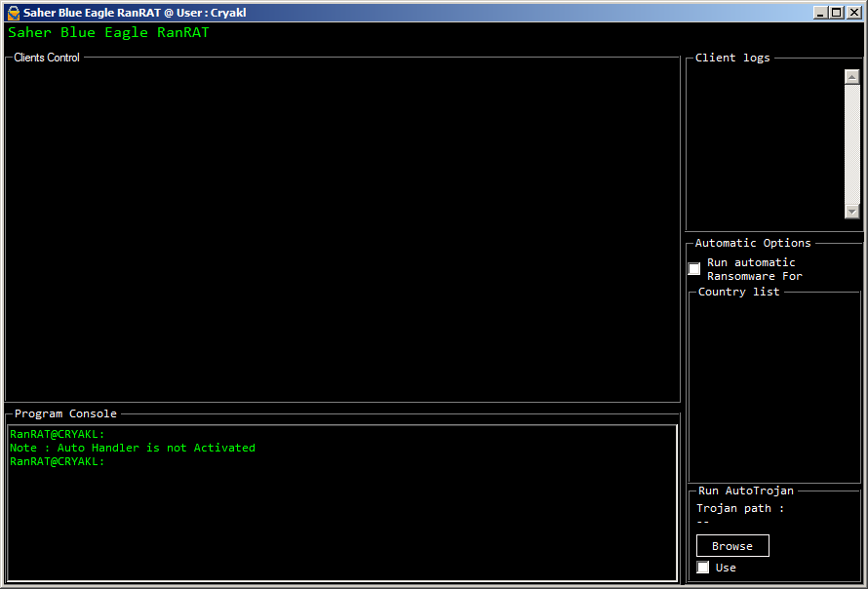Image resolution: width=868 pixels, height=589 pixels.
Task: Click the padlock app icon in title bar
Action: point(14,13)
